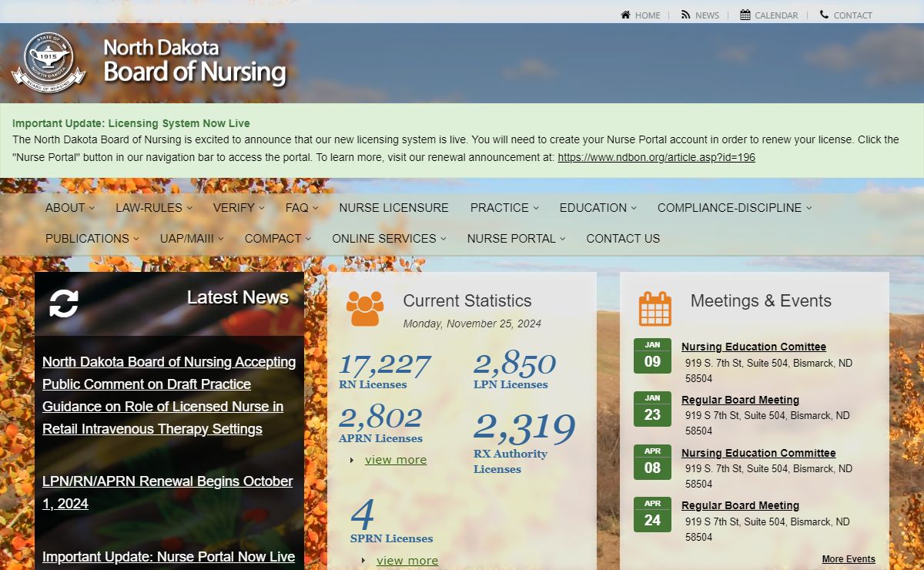Image resolution: width=924 pixels, height=570 pixels.
Task: Click the Latest News heading
Action: click(x=238, y=297)
